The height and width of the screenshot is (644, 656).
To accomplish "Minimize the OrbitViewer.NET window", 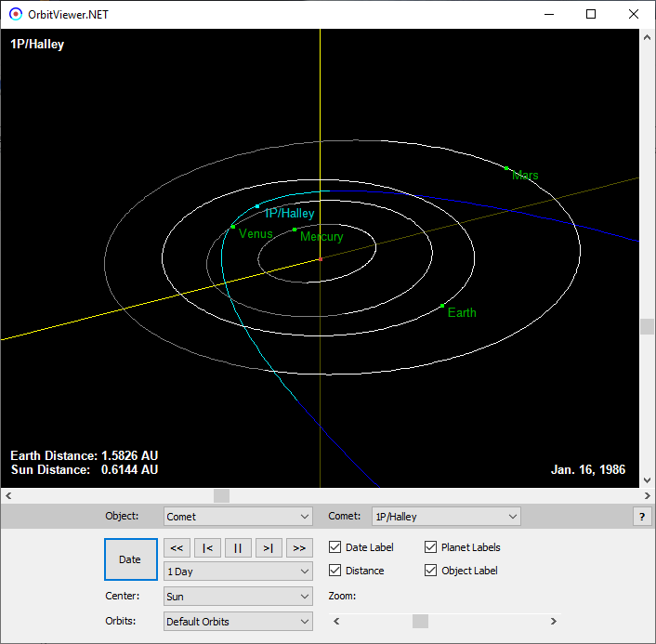I will (x=549, y=14).
